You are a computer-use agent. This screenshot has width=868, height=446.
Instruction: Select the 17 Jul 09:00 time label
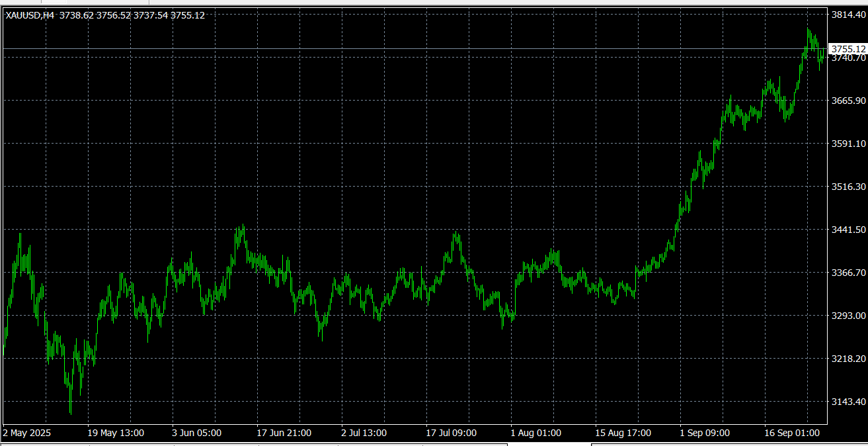(x=452, y=433)
